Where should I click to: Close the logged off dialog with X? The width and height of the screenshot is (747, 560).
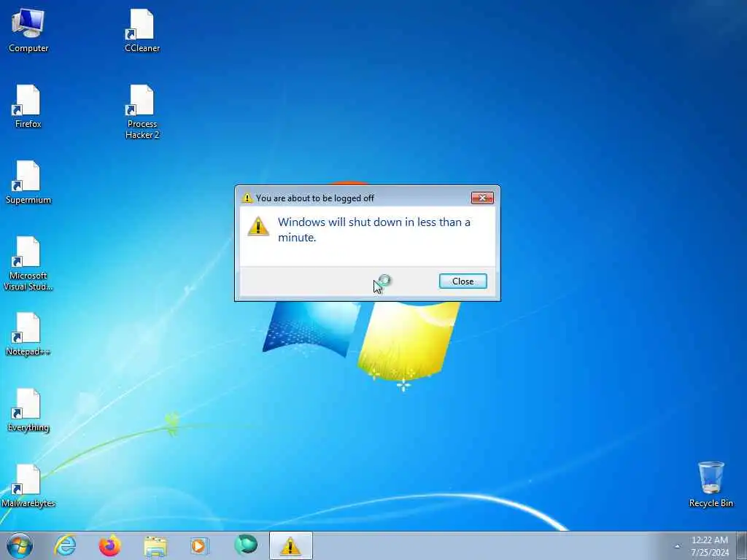[482, 198]
